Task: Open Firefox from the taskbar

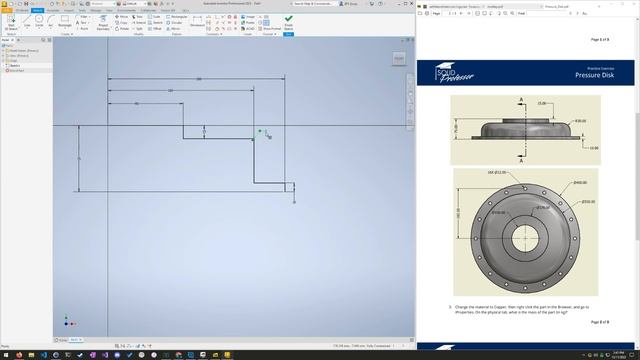Action: click(x=19, y=355)
